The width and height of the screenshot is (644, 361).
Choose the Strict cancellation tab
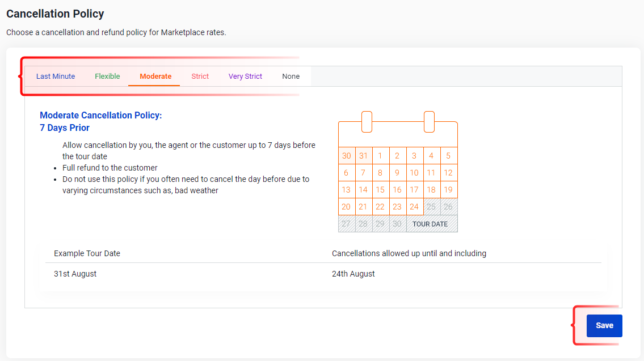click(x=200, y=77)
